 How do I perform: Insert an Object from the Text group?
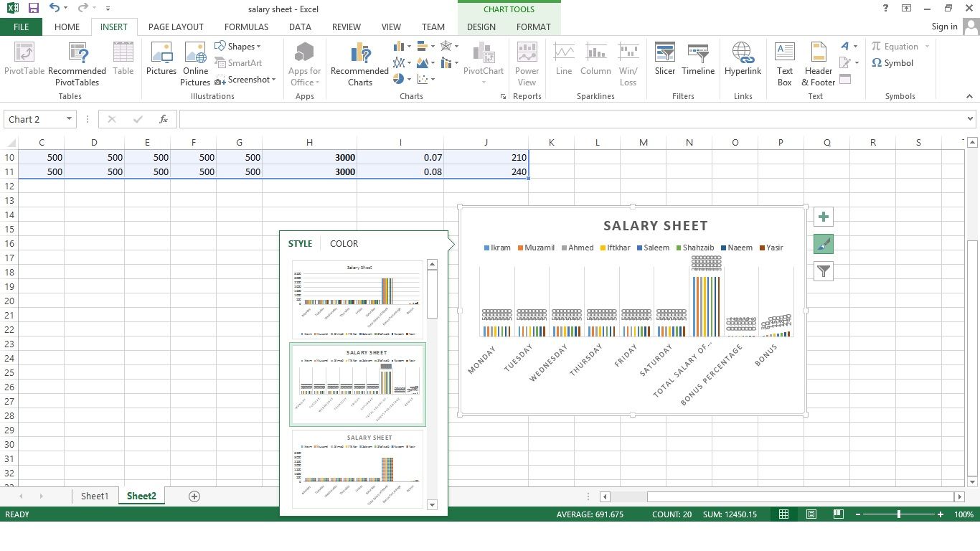pyautogui.click(x=845, y=80)
